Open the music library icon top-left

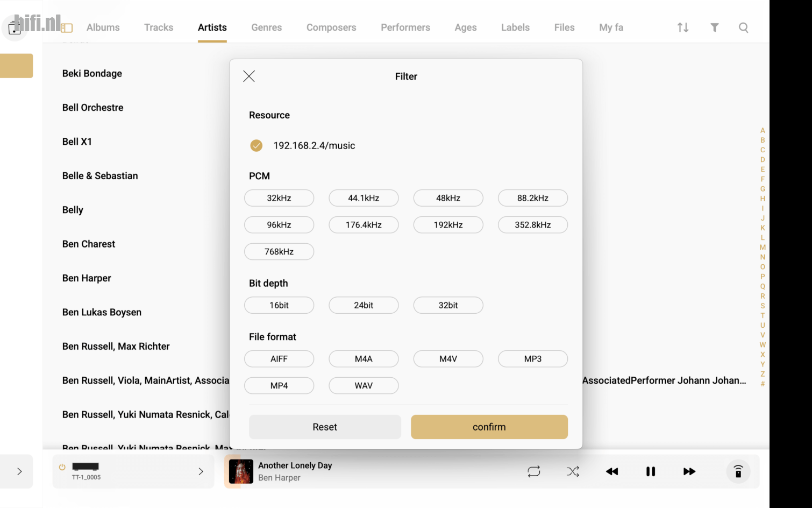pyautogui.click(x=15, y=28)
